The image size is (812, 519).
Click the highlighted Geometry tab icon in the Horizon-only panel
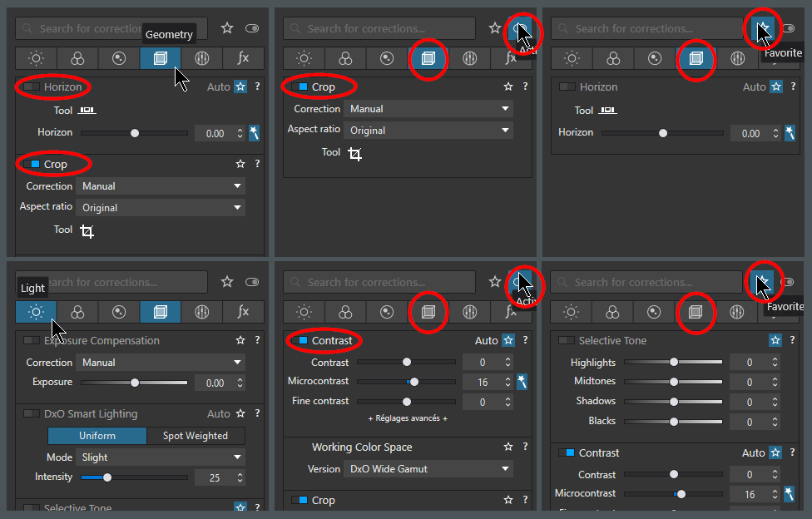coord(696,58)
